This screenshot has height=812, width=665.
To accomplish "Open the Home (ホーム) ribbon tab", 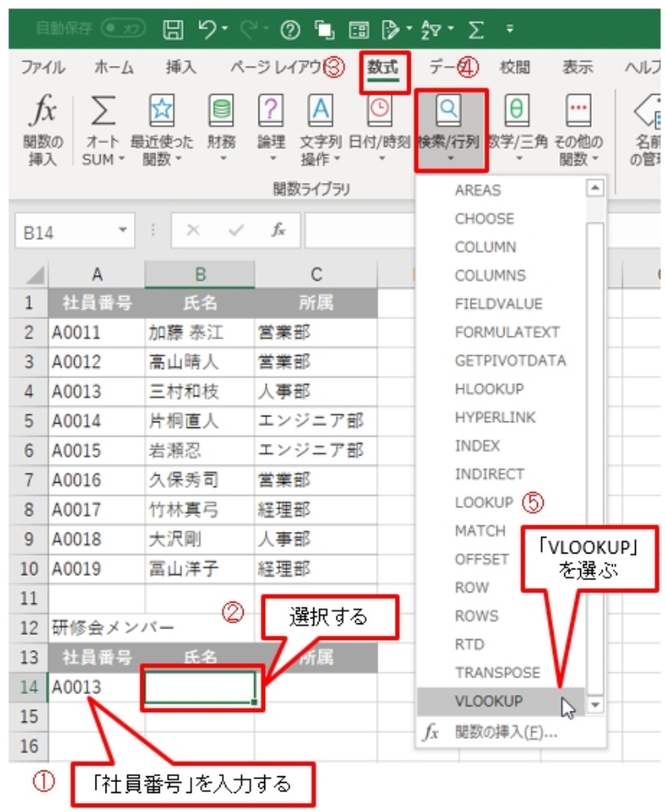I will tap(115, 68).
